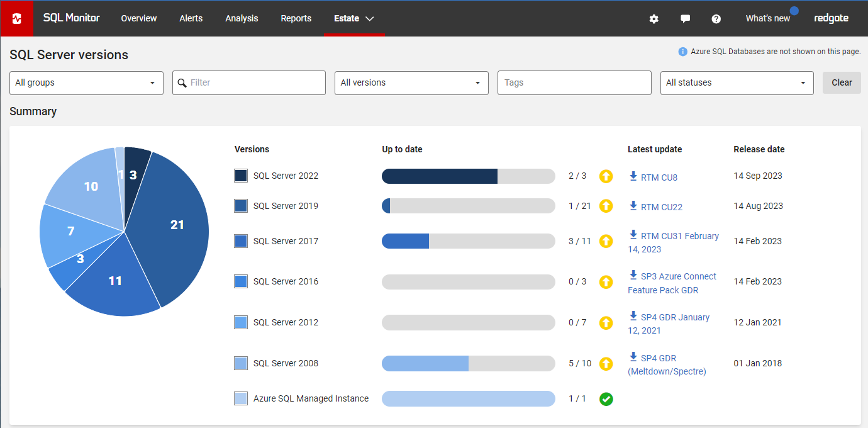The image size is (868, 428).
Task: Click download icon next to RTM CU22
Action: (633, 206)
